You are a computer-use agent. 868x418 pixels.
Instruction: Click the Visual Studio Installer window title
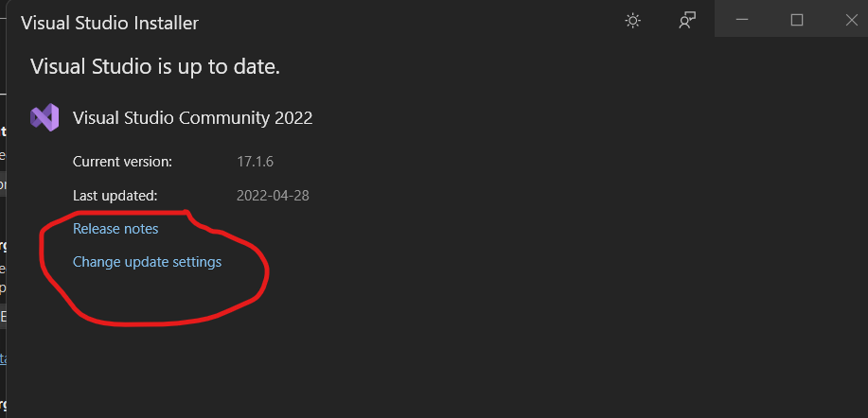[110, 23]
